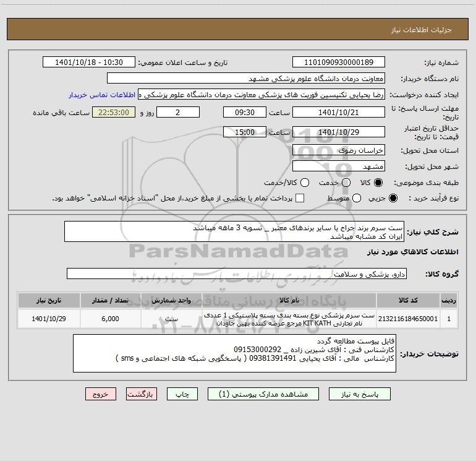The width and height of the screenshot is (476, 461).
Task: Click اطلاعات کالاهای مورد نیاز heading
Action: (413, 252)
